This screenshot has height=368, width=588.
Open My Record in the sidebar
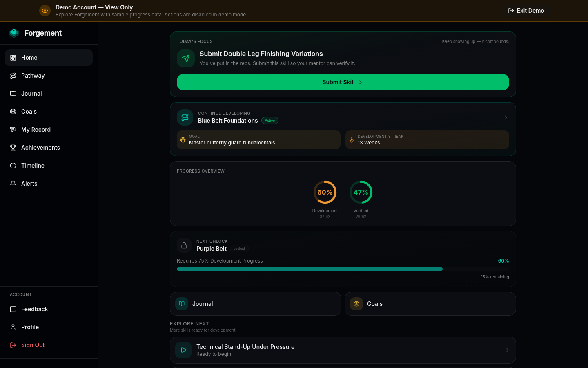(x=49, y=130)
